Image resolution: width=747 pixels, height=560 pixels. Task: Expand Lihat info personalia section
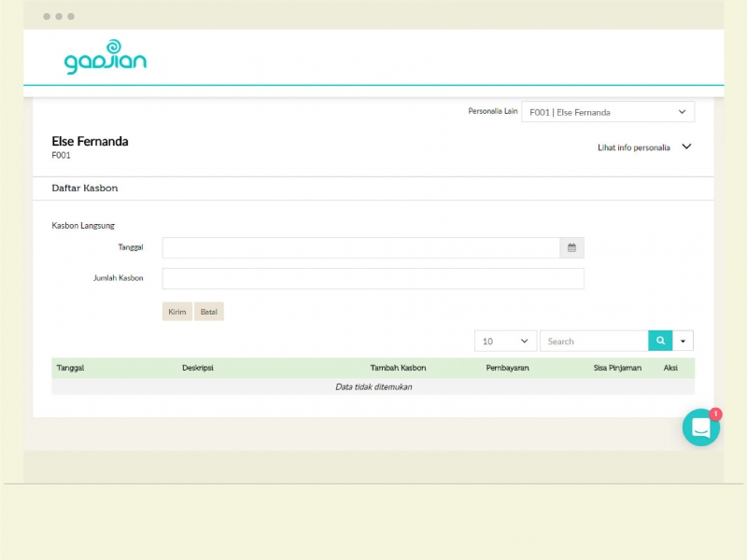click(x=644, y=147)
